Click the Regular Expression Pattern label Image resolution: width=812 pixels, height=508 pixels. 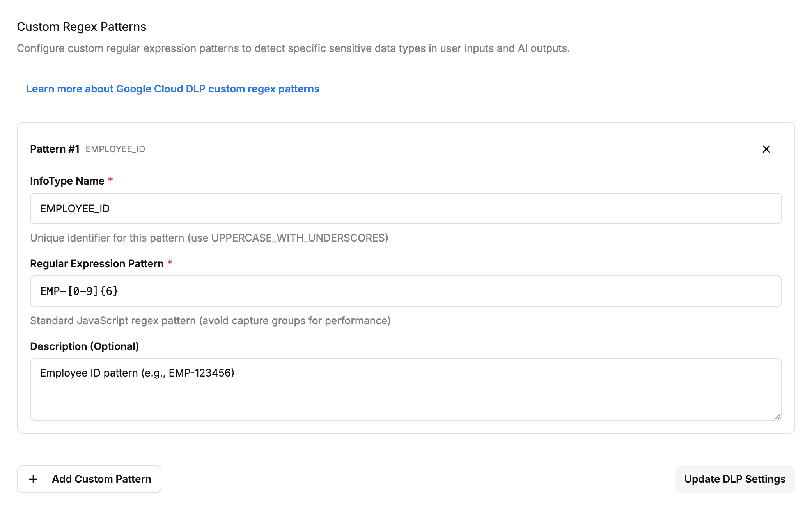coord(97,263)
